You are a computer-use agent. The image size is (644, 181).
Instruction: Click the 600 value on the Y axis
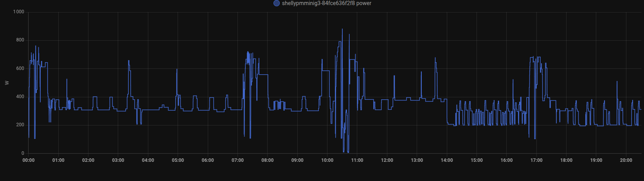click(x=20, y=68)
